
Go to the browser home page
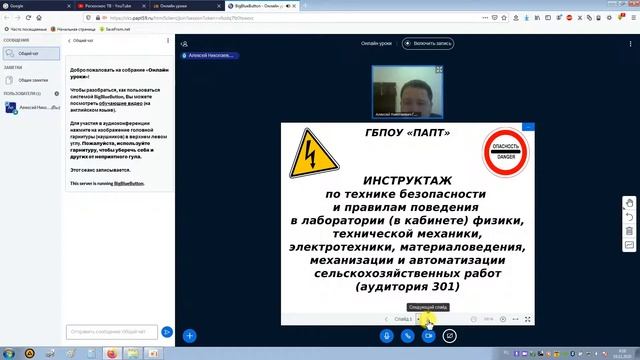[x=39, y=18]
